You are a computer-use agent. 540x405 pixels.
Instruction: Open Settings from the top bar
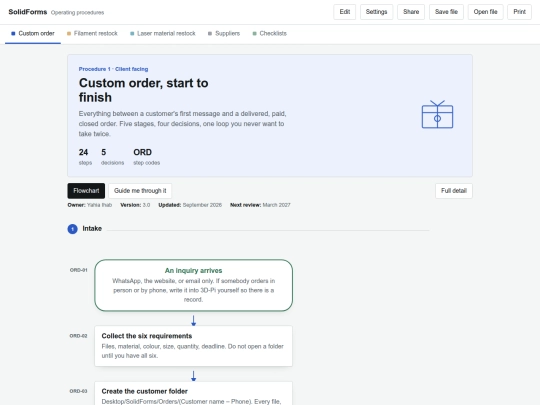pos(376,12)
